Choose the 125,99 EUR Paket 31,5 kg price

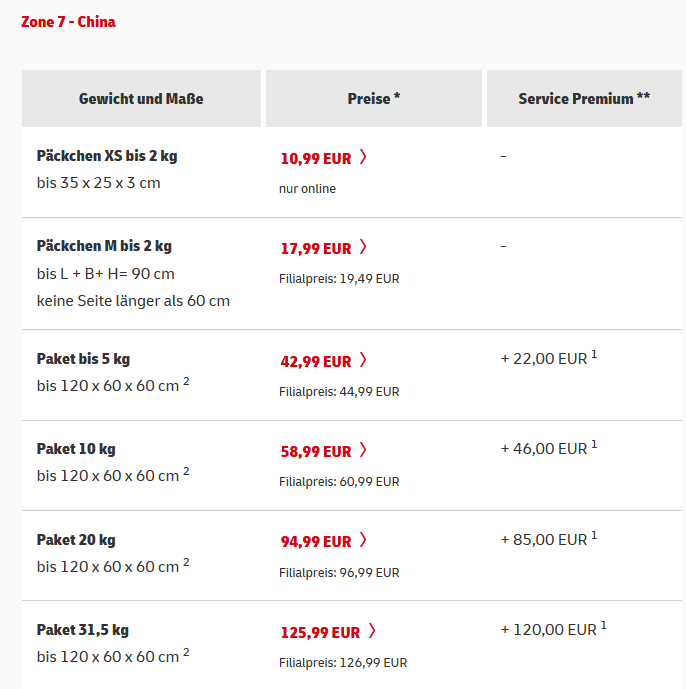(320, 633)
